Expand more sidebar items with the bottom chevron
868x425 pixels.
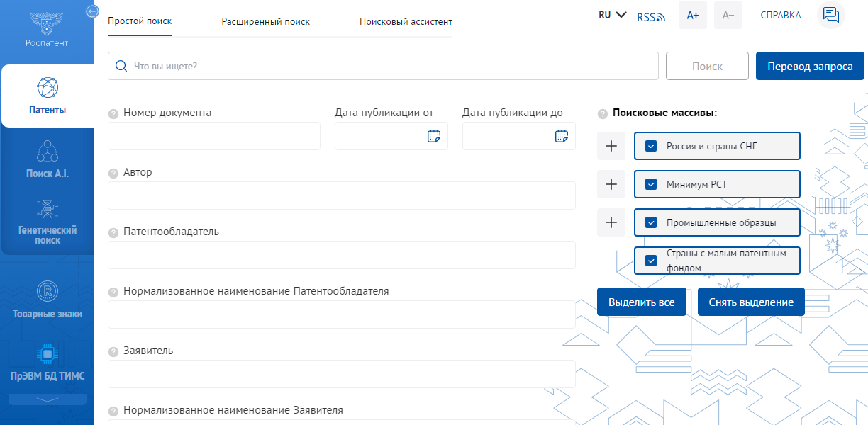click(x=48, y=399)
